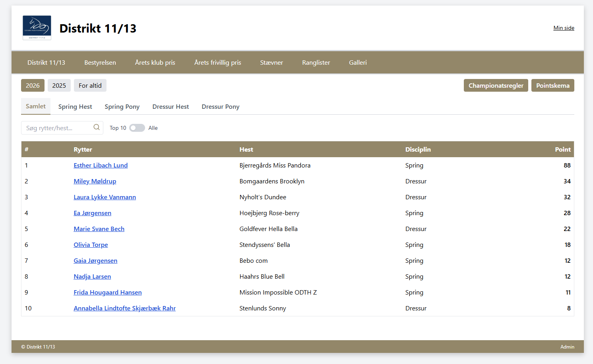Image resolution: width=593 pixels, height=364 pixels.
Task: Open Årets frivillig pris page
Action: pyautogui.click(x=217, y=62)
